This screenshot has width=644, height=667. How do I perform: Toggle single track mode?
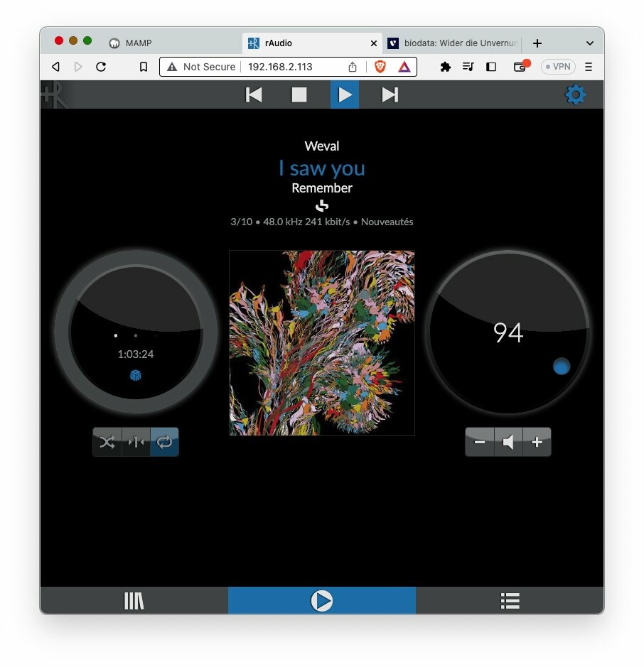pos(136,442)
